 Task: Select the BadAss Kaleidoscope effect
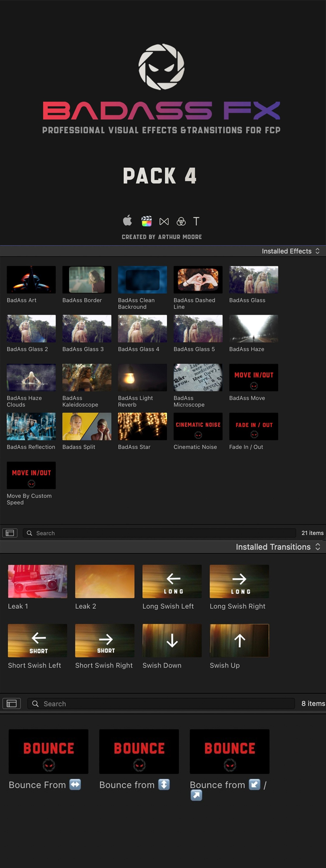[x=87, y=378]
